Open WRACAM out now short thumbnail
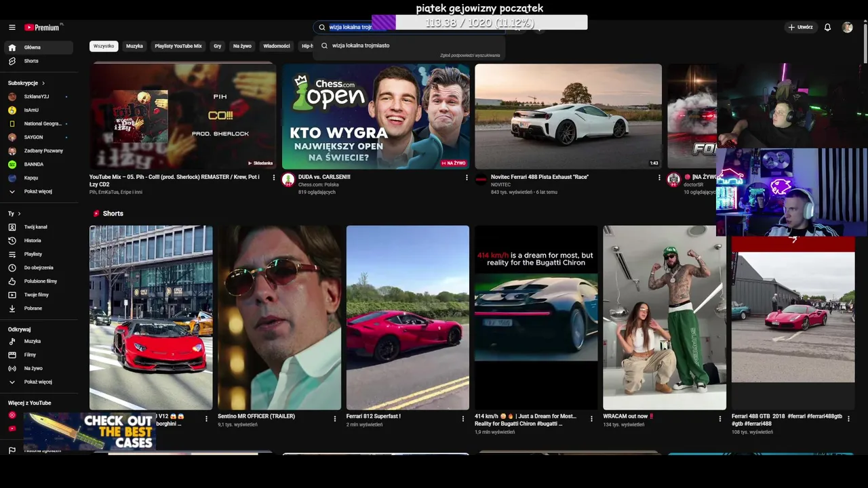 point(665,318)
